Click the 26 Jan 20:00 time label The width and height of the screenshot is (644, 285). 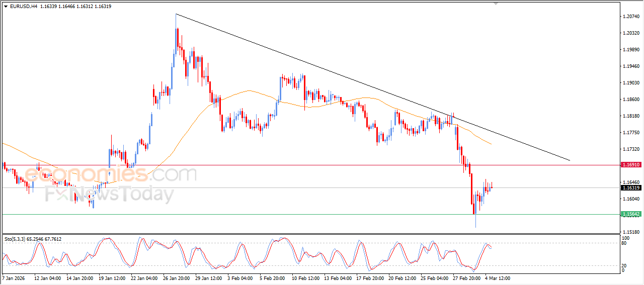coord(177,277)
